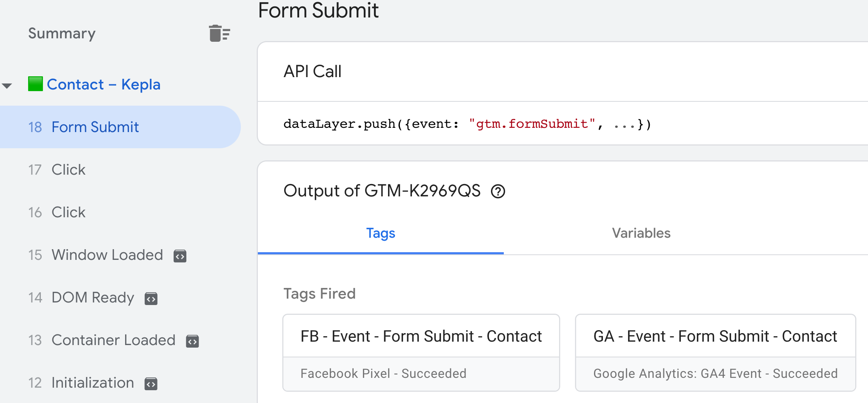
Task: Select event 18 Form Submit
Action: tap(95, 127)
